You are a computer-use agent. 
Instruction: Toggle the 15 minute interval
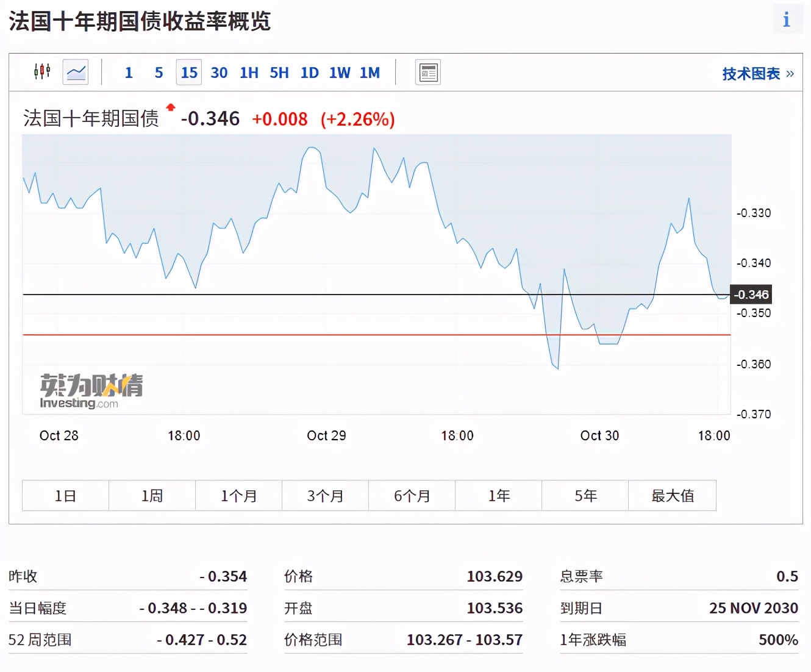(x=189, y=73)
